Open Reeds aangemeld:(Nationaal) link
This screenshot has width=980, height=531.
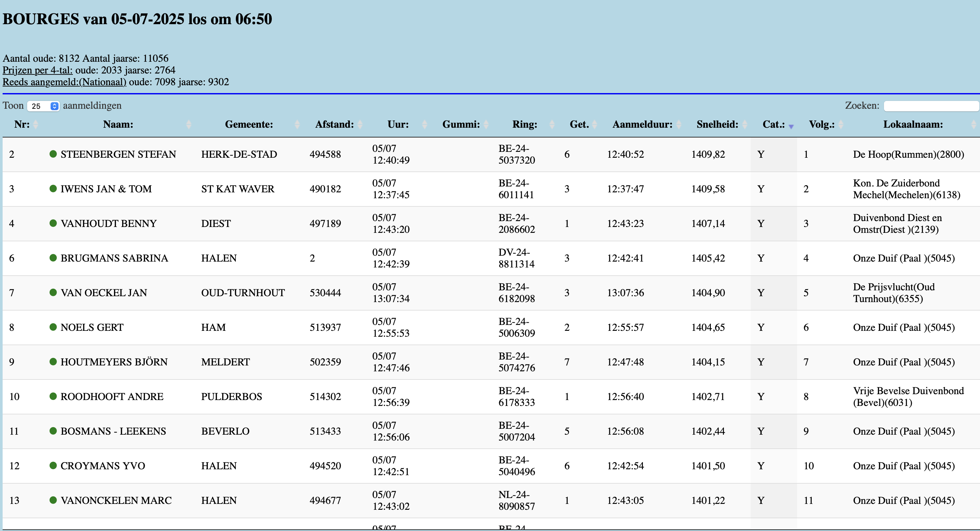point(64,82)
